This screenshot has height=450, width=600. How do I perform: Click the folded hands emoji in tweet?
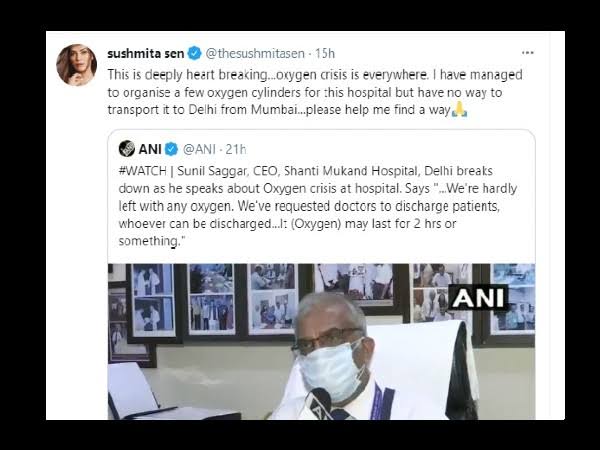460,109
